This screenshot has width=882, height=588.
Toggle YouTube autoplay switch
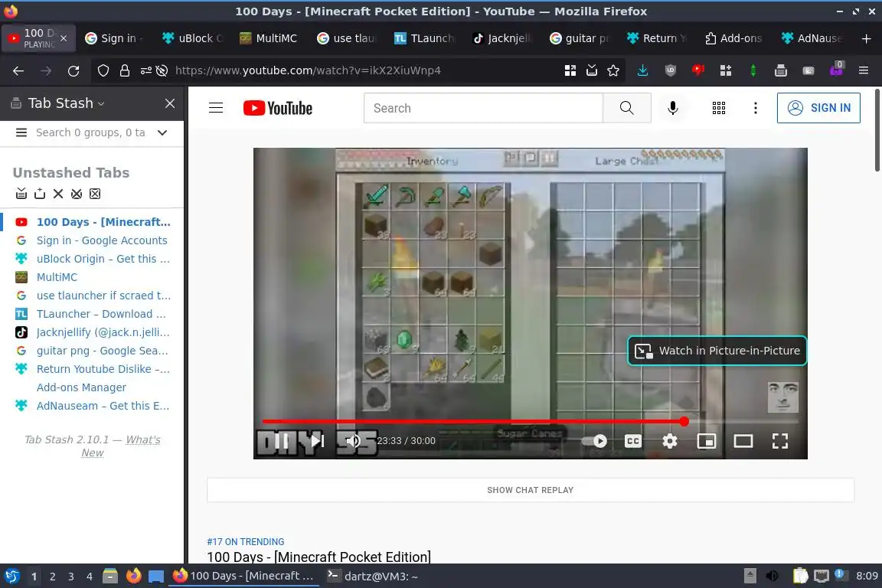594,441
